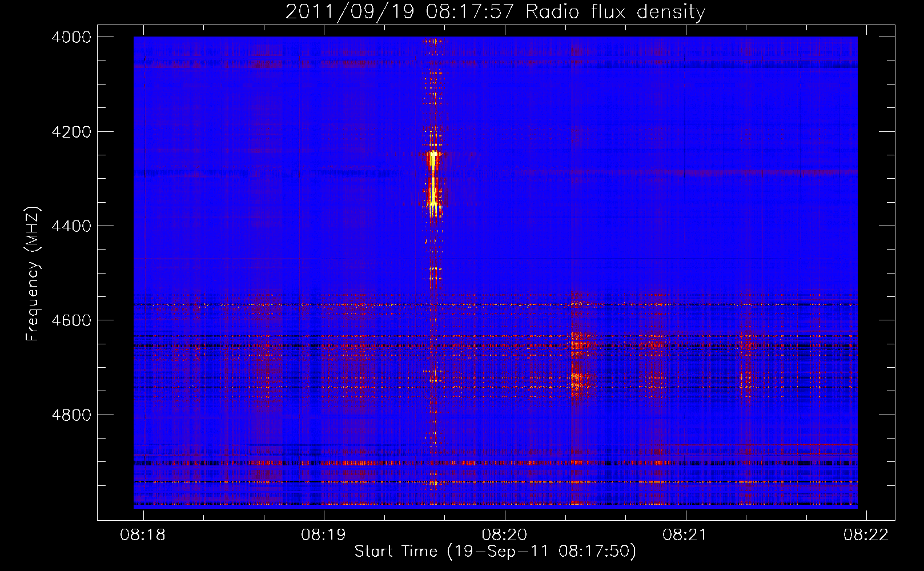Screen dimensions: 924x571
Task: Select the 4400 frequency axis label
Action: tap(71, 226)
